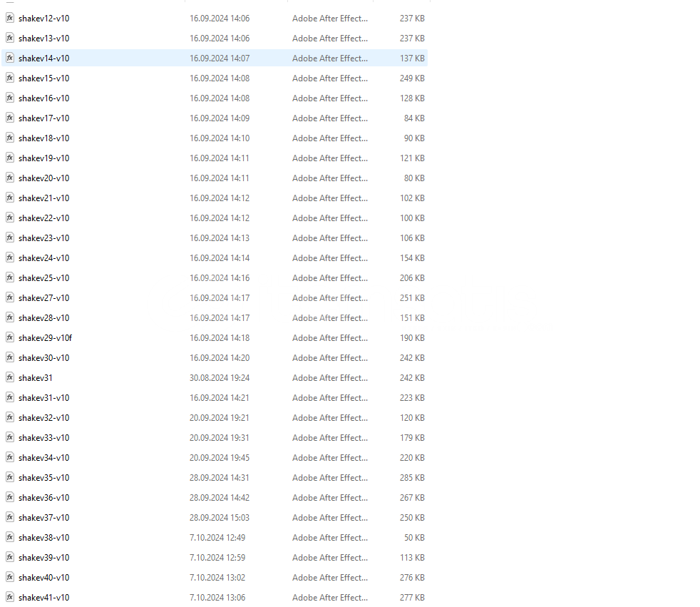Click the file icon for shakev27-v10
700x607 pixels.
click(10, 297)
